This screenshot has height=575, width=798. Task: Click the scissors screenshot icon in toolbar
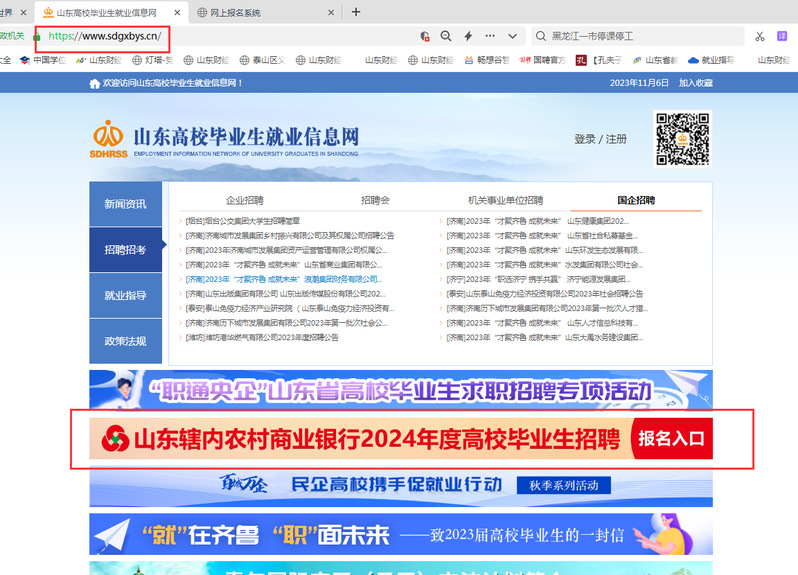pyautogui.click(x=760, y=36)
